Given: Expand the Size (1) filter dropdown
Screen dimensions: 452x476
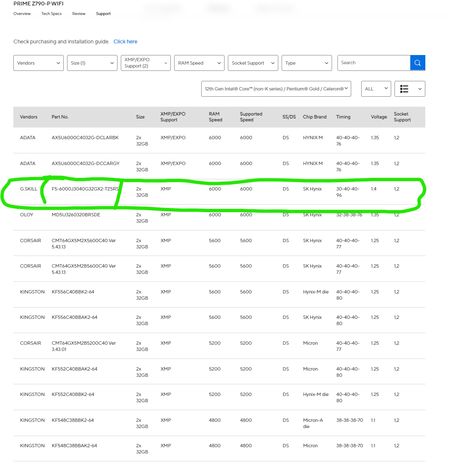Looking at the screenshot, I should click(92, 63).
